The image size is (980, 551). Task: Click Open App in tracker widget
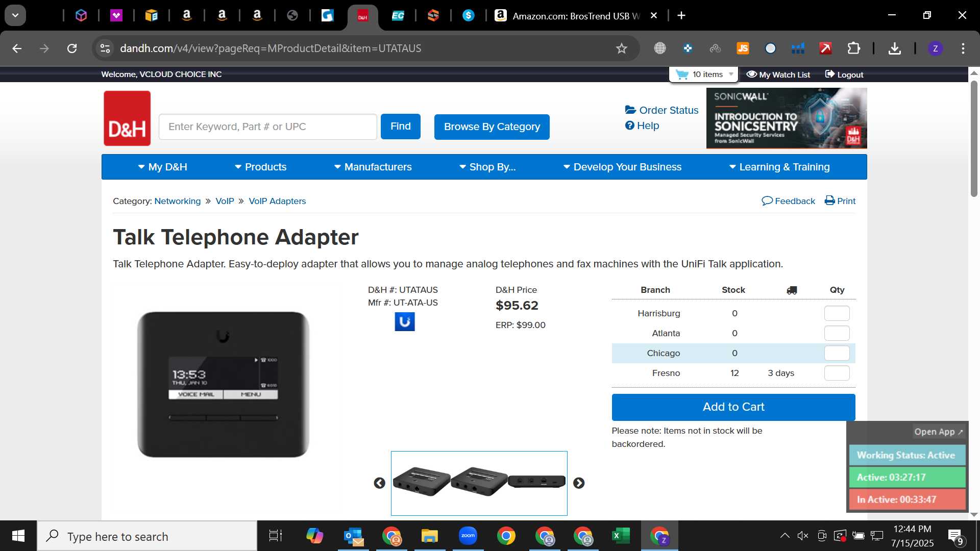(x=938, y=432)
